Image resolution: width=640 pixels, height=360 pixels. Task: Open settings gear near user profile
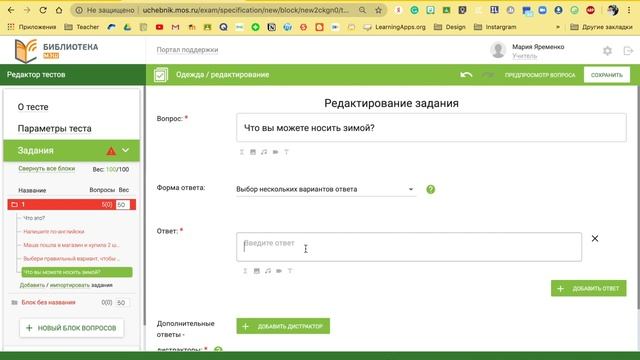pyautogui.click(x=607, y=51)
